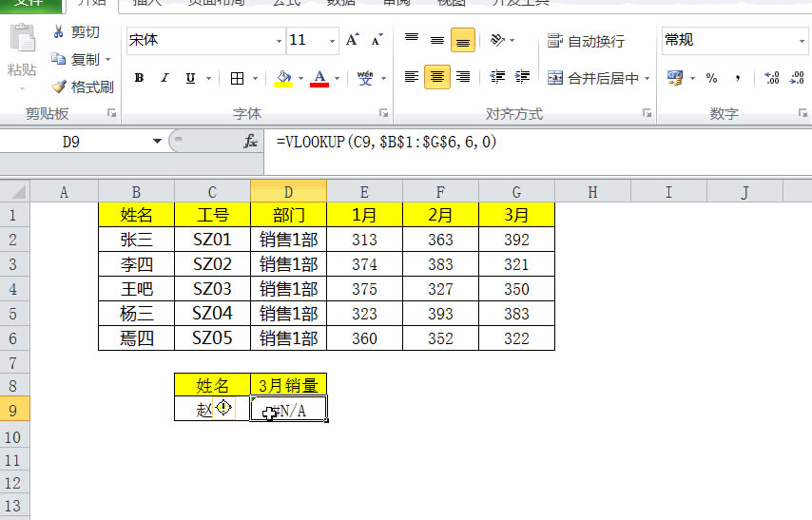Toggle italic formatting I
Viewport: 812px width, 520px height.
pos(164,78)
